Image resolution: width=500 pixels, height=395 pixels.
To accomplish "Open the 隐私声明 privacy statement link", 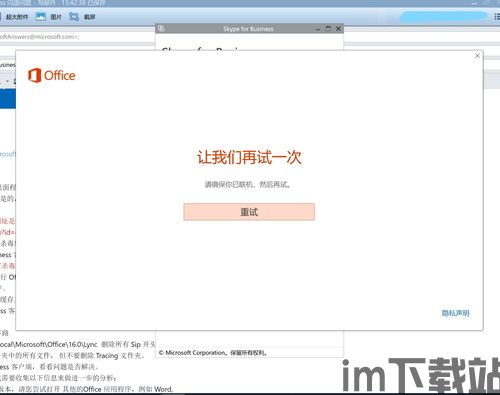I will point(455,313).
